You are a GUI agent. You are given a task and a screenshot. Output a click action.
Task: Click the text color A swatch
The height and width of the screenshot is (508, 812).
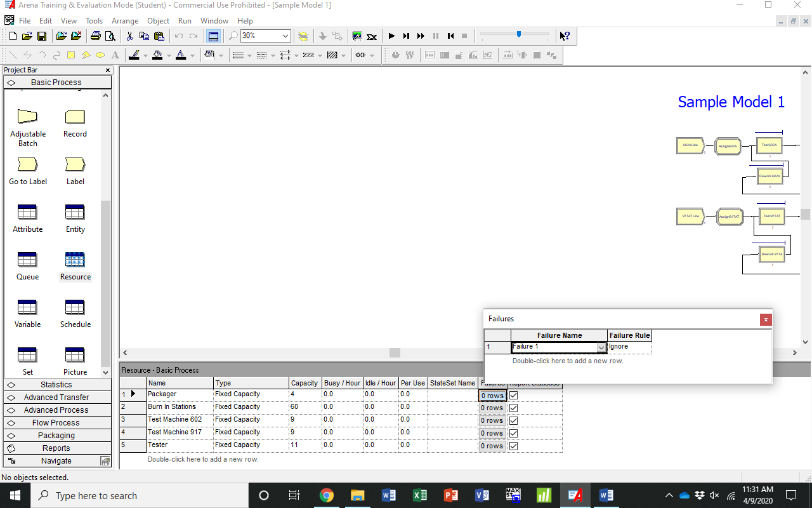(181, 55)
